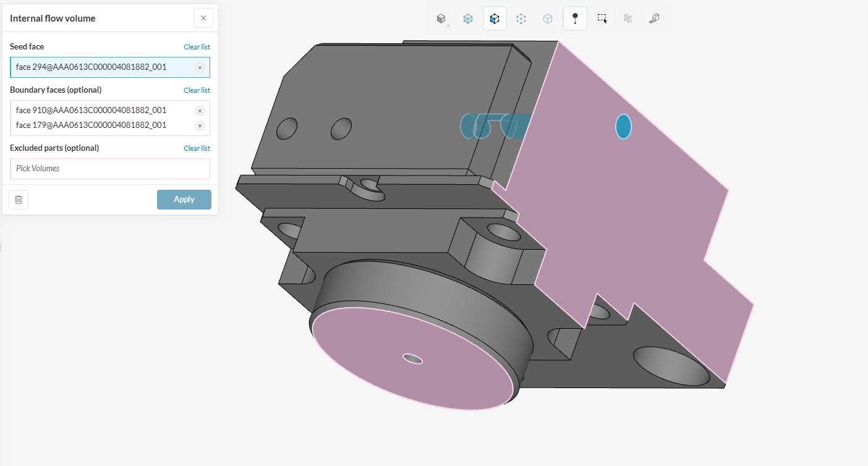Apply the internal flow volume operation

pyautogui.click(x=184, y=200)
